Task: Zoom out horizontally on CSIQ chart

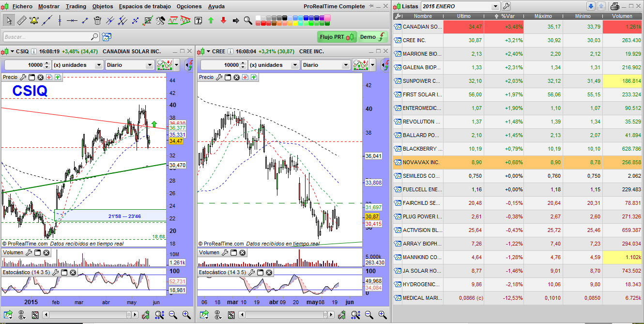Action: pos(173,315)
